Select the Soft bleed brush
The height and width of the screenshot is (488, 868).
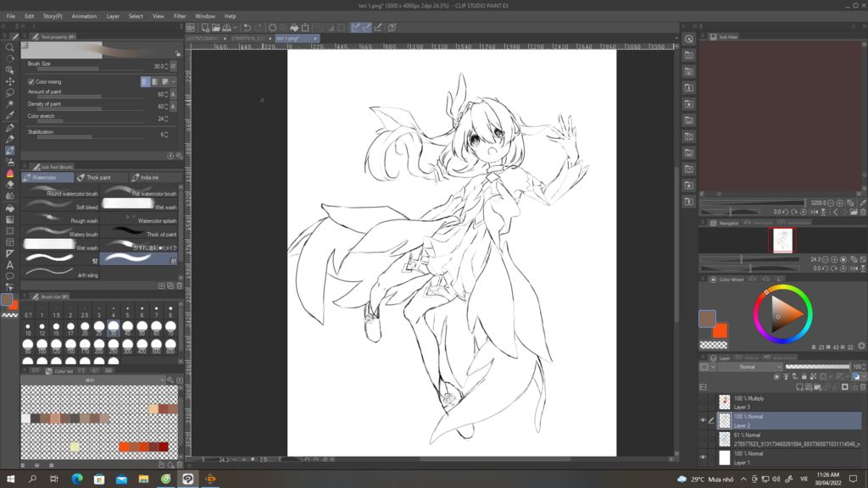[60, 206]
